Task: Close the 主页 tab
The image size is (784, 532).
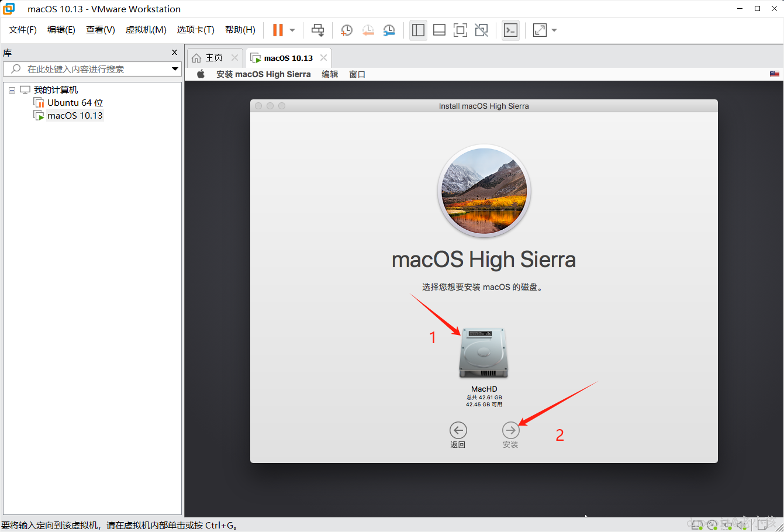Action: [234, 57]
